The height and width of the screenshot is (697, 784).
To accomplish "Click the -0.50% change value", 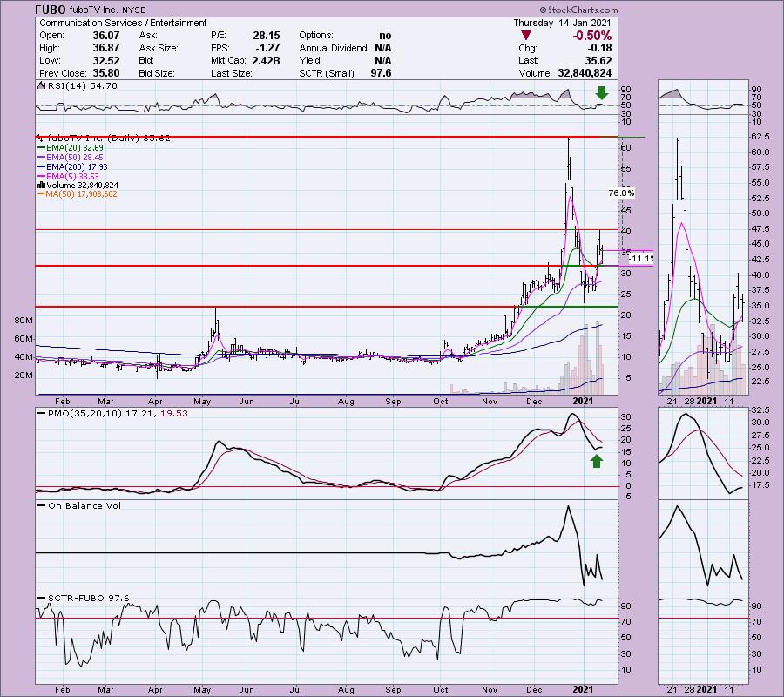I will (592, 36).
